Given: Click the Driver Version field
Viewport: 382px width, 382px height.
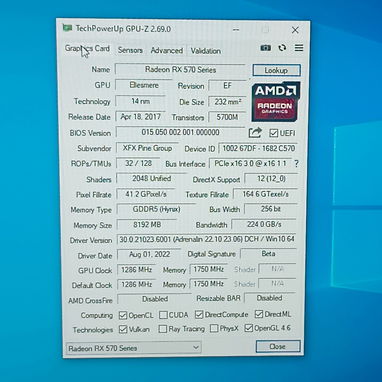Looking at the screenshot, I should click(207, 239).
